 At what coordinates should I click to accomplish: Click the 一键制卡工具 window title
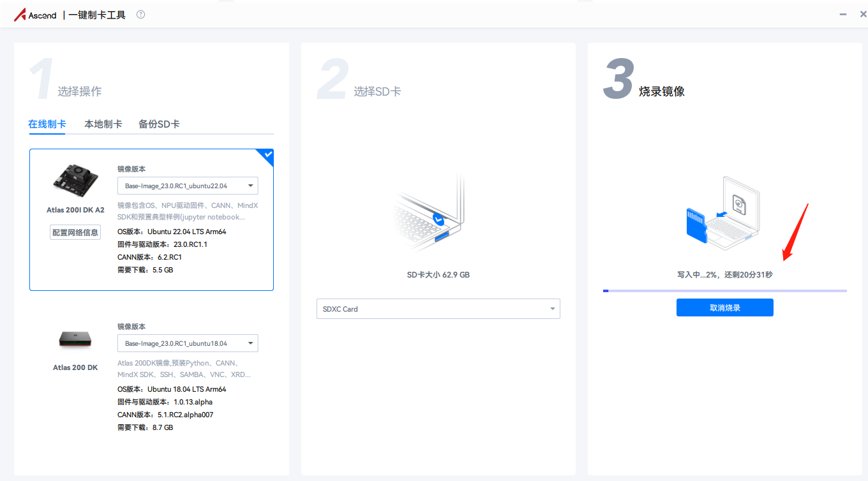point(97,15)
